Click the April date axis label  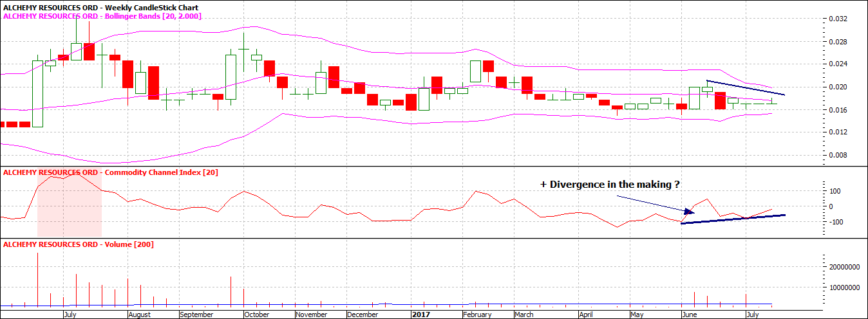(586, 315)
